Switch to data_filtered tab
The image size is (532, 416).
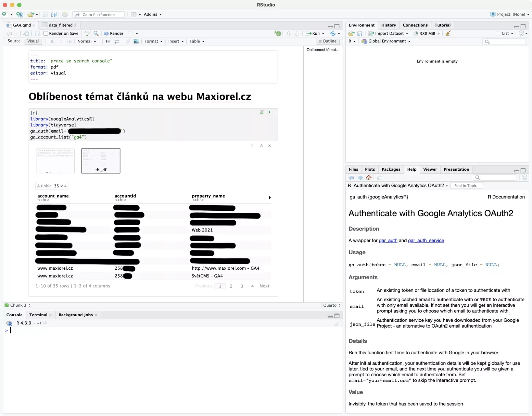pyautogui.click(x=60, y=25)
